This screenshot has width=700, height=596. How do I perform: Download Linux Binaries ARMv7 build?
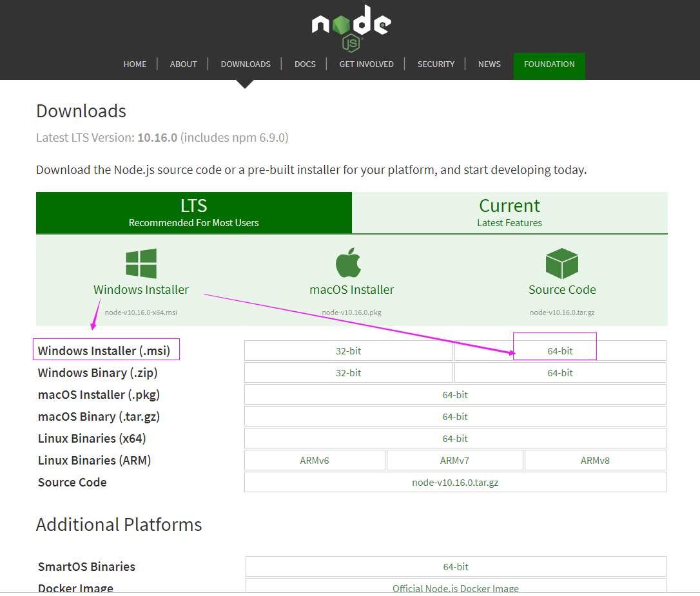tap(454, 459)
